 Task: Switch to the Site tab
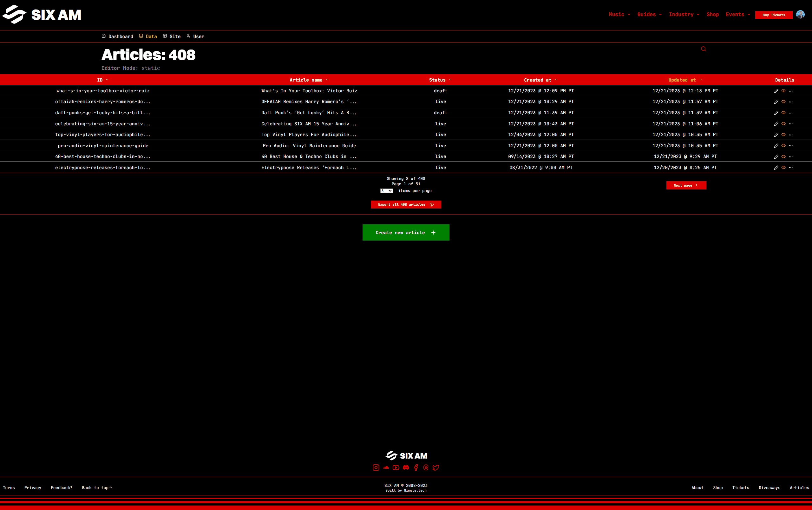coord(172,36)
